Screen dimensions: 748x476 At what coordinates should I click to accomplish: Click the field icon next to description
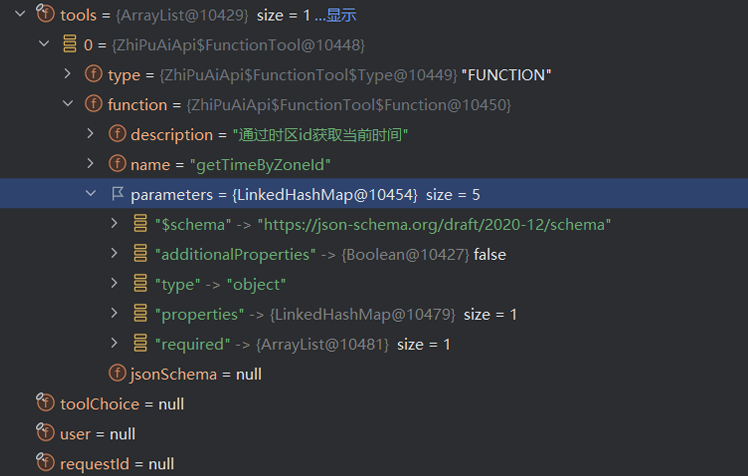click(x=117, y=134)
